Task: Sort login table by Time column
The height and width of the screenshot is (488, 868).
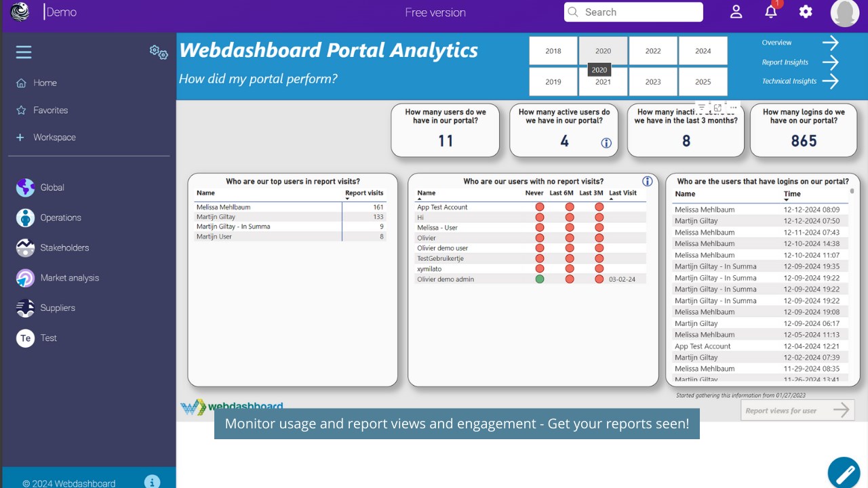Action: (792, 194)
